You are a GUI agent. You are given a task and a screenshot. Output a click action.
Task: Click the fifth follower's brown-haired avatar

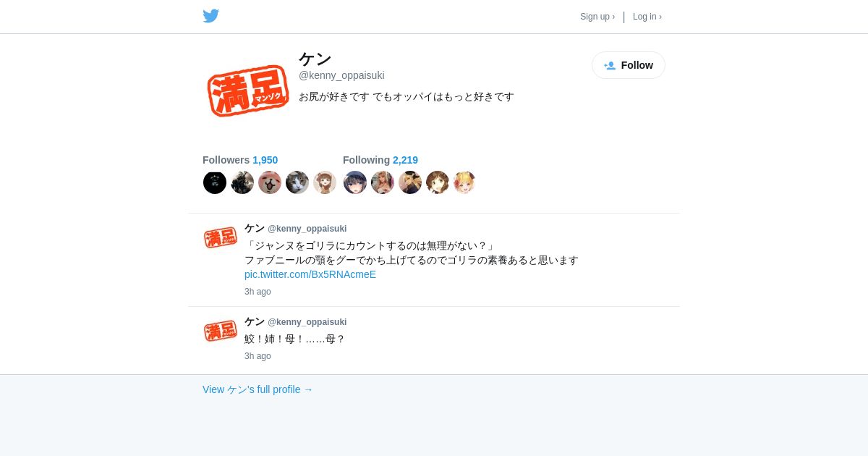coord(325,182)
